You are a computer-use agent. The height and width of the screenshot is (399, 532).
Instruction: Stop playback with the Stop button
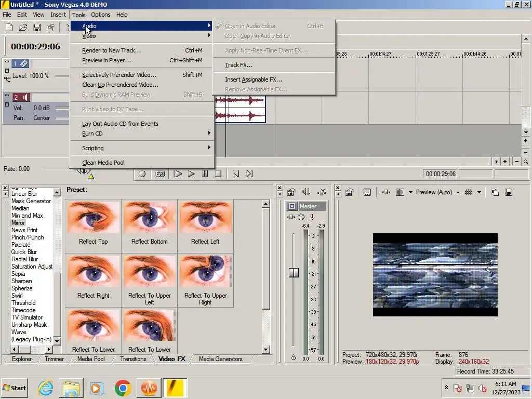point(218,174)
